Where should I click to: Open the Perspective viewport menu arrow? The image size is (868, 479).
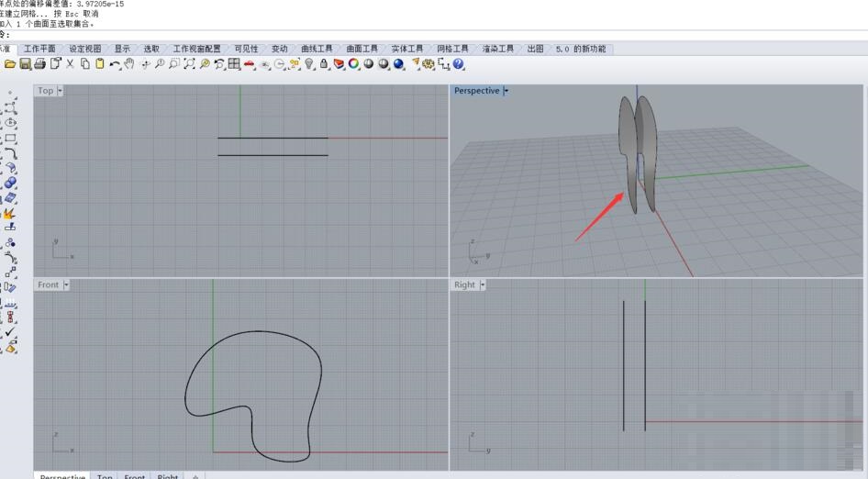click(506, 91)
